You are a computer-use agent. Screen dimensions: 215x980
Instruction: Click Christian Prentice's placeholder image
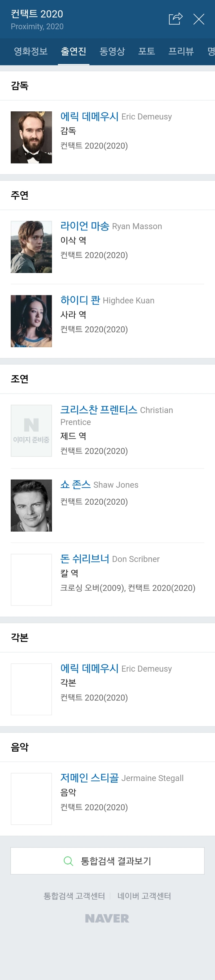pos(31,431)
